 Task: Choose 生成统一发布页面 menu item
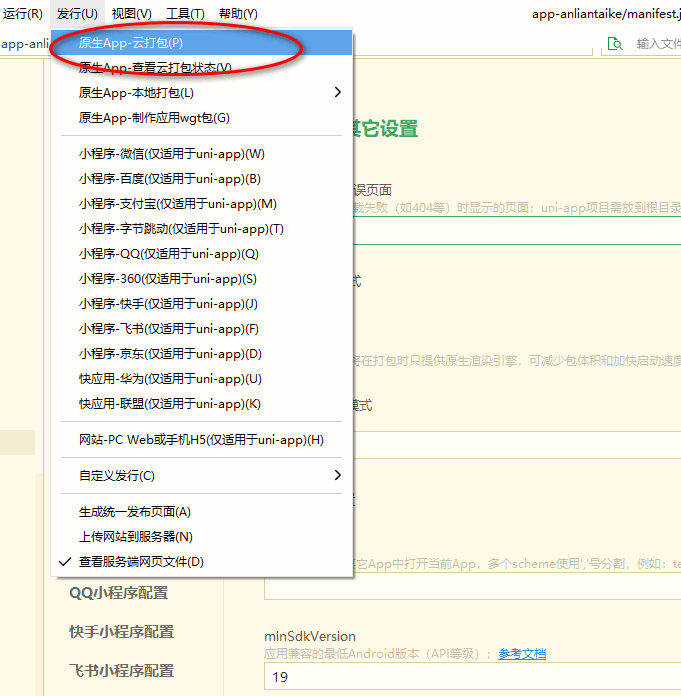135,512
